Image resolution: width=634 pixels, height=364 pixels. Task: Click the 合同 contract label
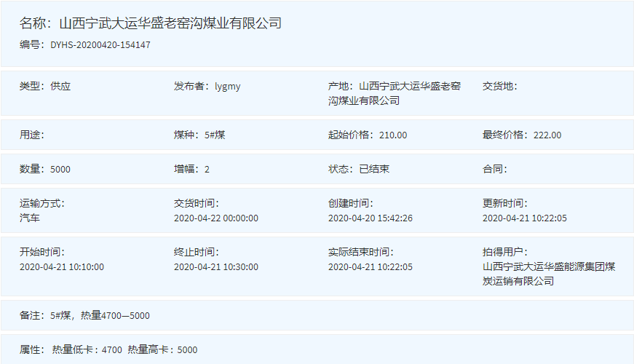[494, 169]
